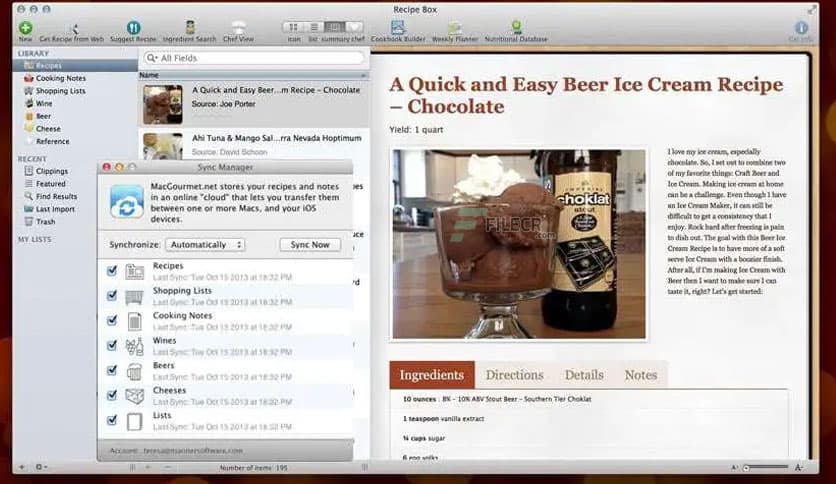Click the search magnifier icon in All Fields
The height and width of the screenshot is (484, 836).
(151, 58)
